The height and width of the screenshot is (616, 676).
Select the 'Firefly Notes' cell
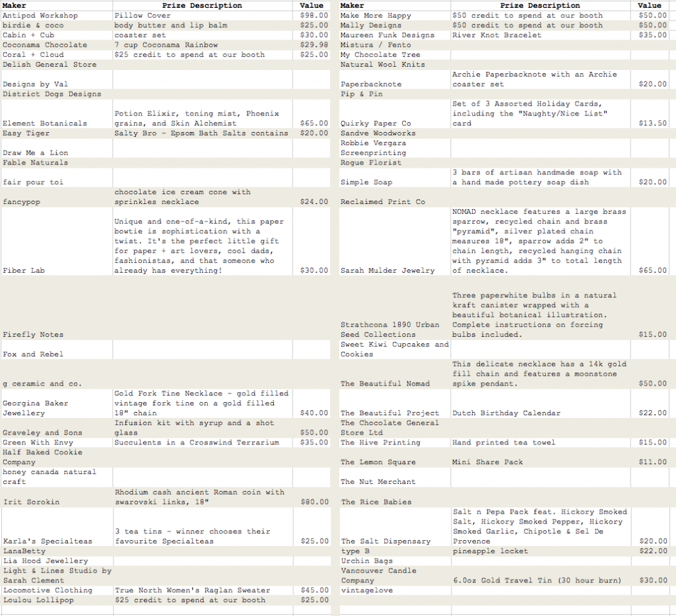57,308
